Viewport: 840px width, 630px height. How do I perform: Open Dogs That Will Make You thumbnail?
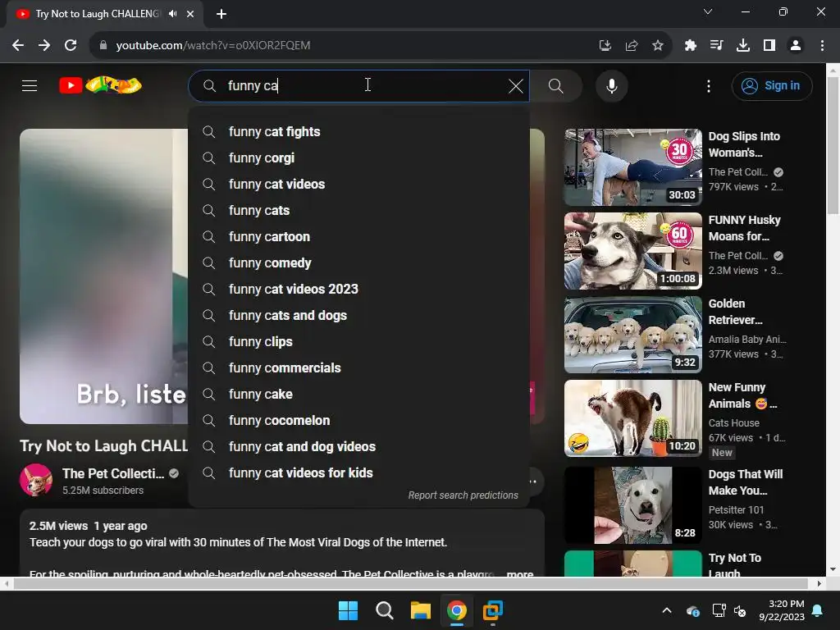pyautogui.click(x=632, y=505)
